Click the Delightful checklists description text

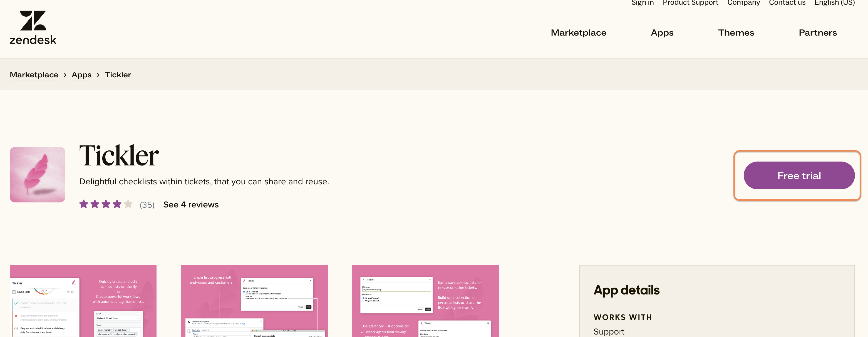204,182
